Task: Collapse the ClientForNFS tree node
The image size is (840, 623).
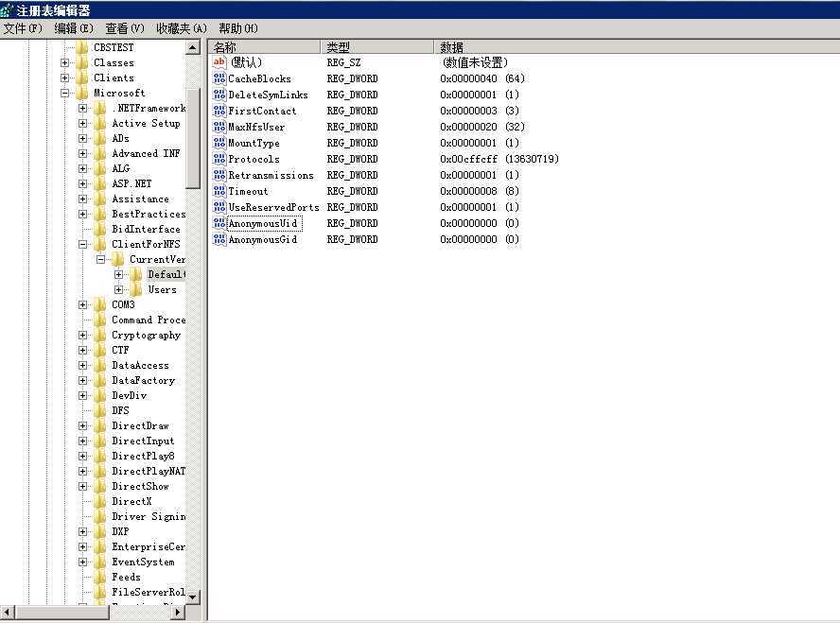Action: [x=82, y=244]
